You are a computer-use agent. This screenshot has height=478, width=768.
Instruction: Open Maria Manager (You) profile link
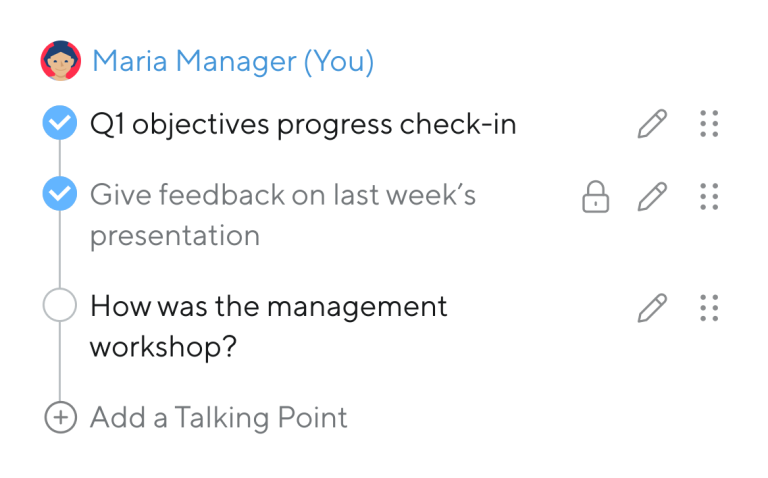pyautogui.click(x=233, y=62)
